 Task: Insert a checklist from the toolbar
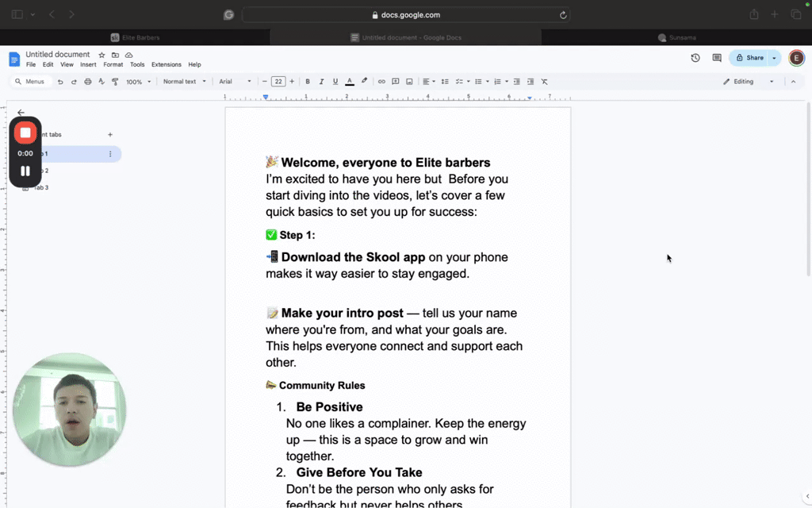pos(459,82)
